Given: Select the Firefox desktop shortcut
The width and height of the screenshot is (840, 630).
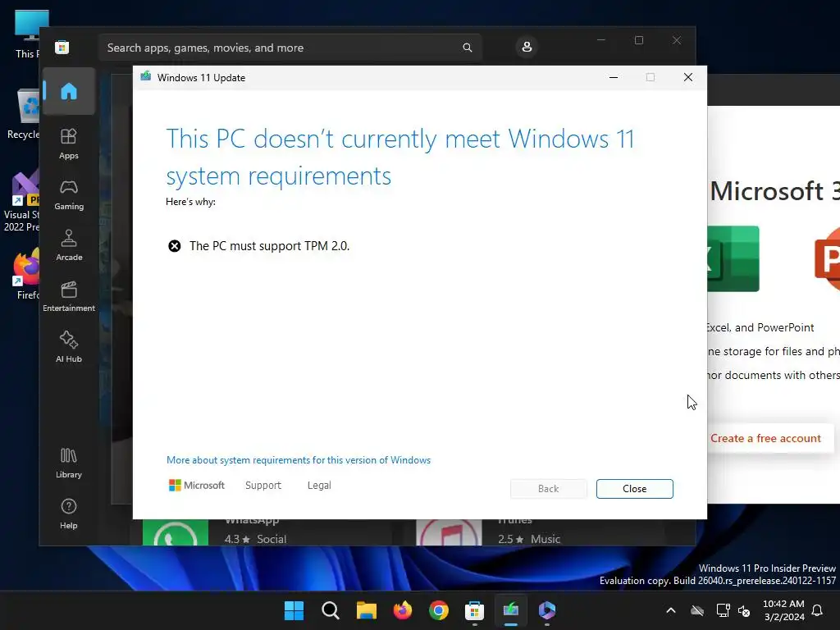Looking at the screenshot, I should pyautogui.click(x=27, y=275).
